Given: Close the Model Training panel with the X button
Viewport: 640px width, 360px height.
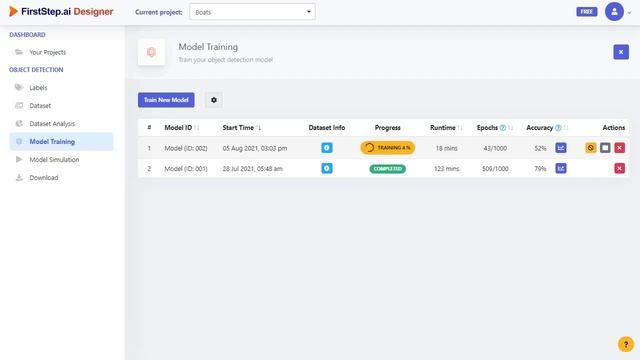Looking at the screenshot, I should click(x=621, y=52).
